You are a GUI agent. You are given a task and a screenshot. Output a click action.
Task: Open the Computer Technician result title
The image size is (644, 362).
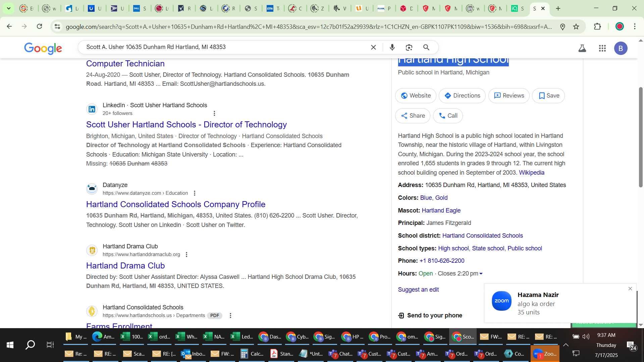(125, 63)
